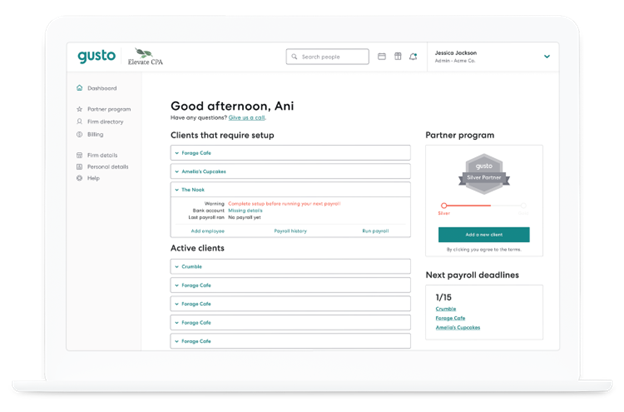Expand the Crumble active client row

tap(291, 267)
